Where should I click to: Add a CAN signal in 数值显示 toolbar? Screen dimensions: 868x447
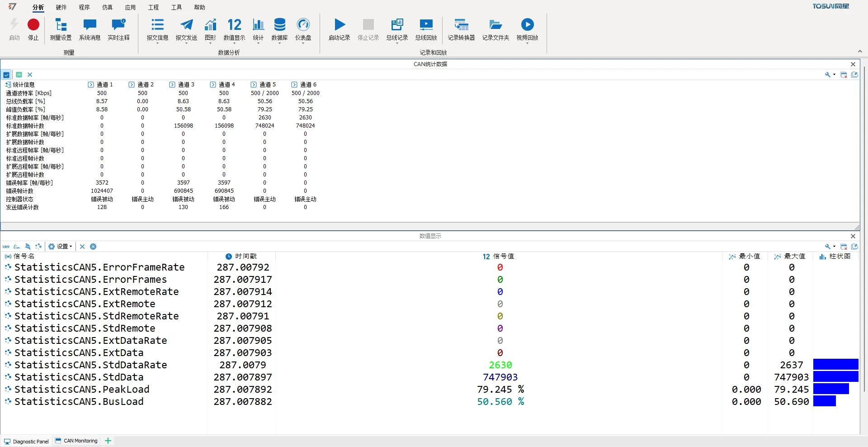6,247
